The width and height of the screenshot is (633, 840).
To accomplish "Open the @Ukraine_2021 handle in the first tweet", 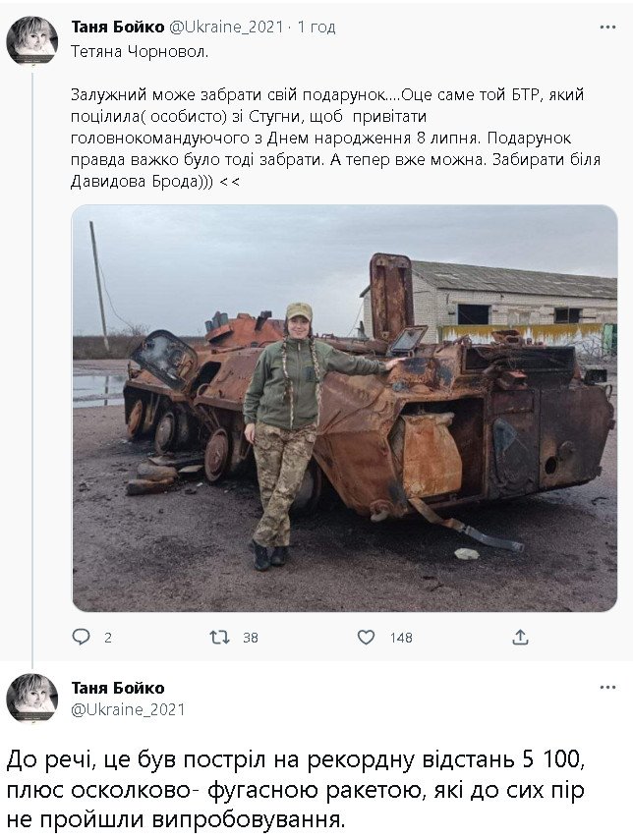I will 226,27.
